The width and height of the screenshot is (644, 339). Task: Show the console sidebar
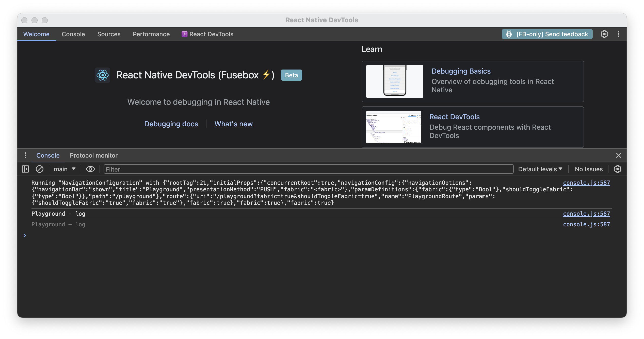pyautogui.click(x=25, y=169)
